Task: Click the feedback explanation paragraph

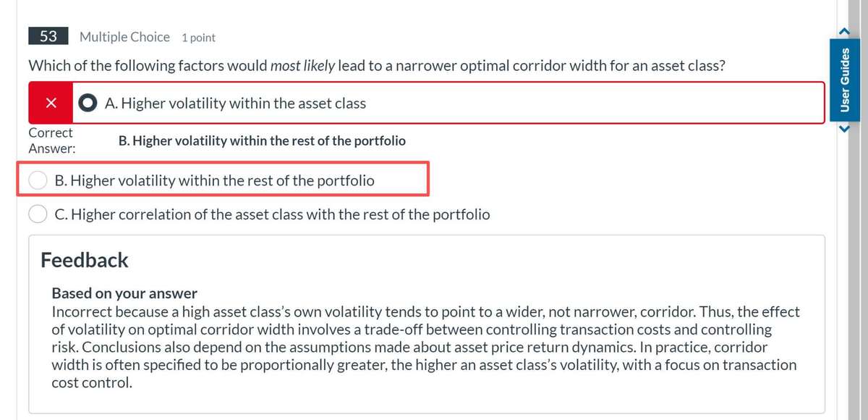Action: point(425,348)
